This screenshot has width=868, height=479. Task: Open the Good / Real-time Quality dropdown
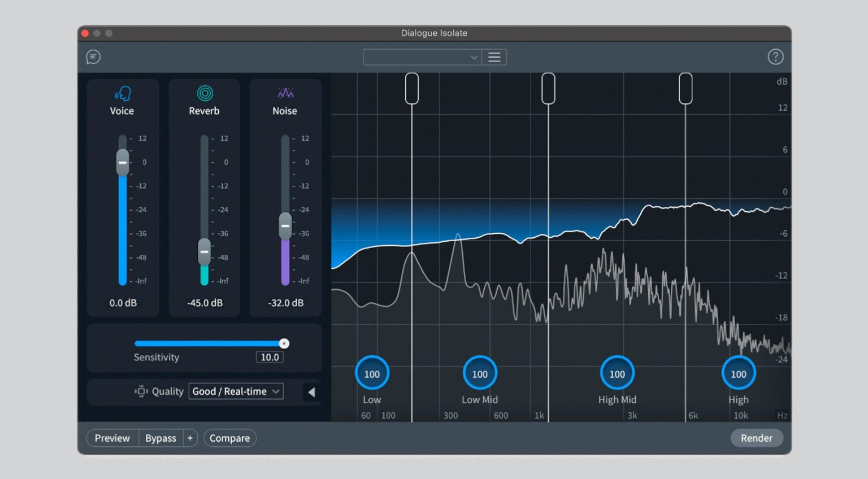235,391
